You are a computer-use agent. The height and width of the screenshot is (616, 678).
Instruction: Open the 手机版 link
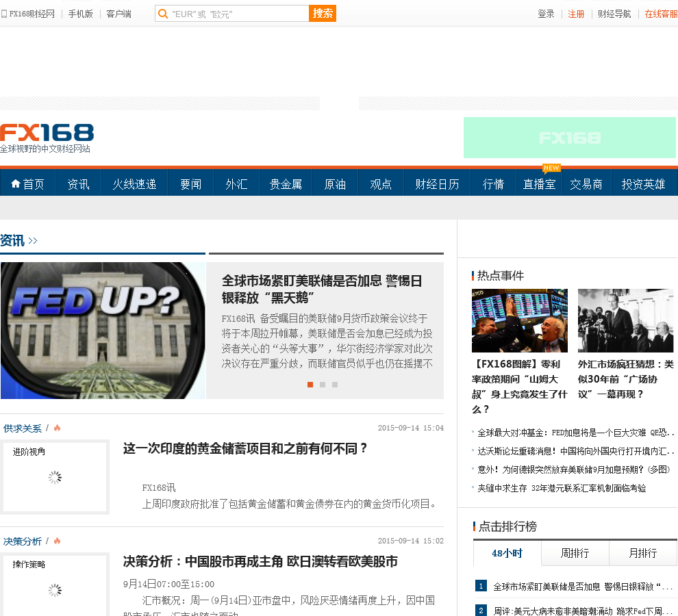[80, 14]
